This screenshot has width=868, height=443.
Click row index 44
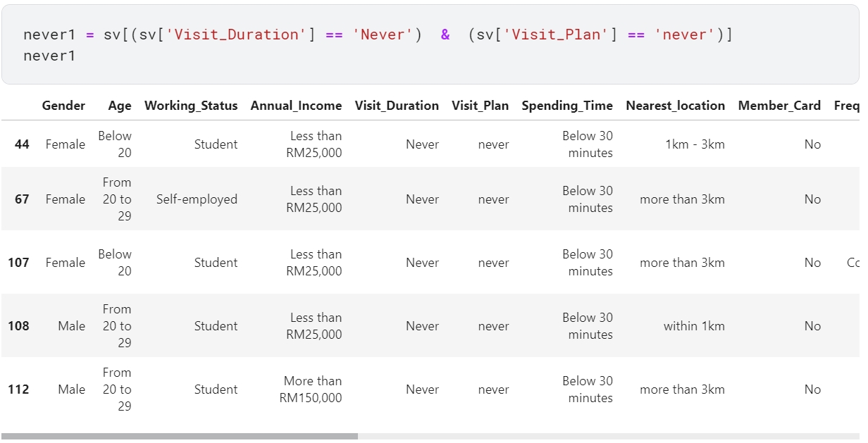[x=22, y=144]
